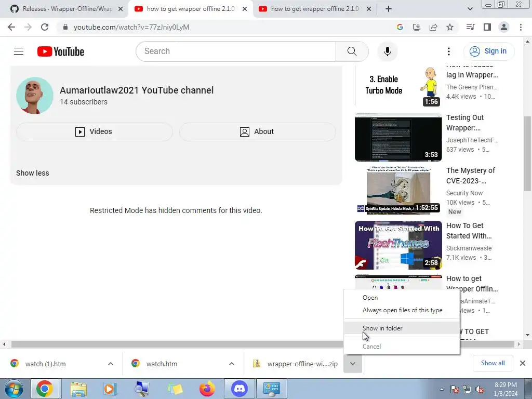The width and height of the screenshot is (532, 399).
Task: Select Always open files of this type
Action: coord(402,310)
